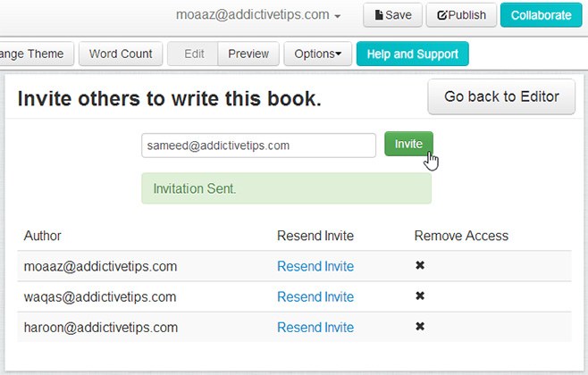Select the waqas@addictivetips.com author cell
The image size is (588, 375).
100,297
